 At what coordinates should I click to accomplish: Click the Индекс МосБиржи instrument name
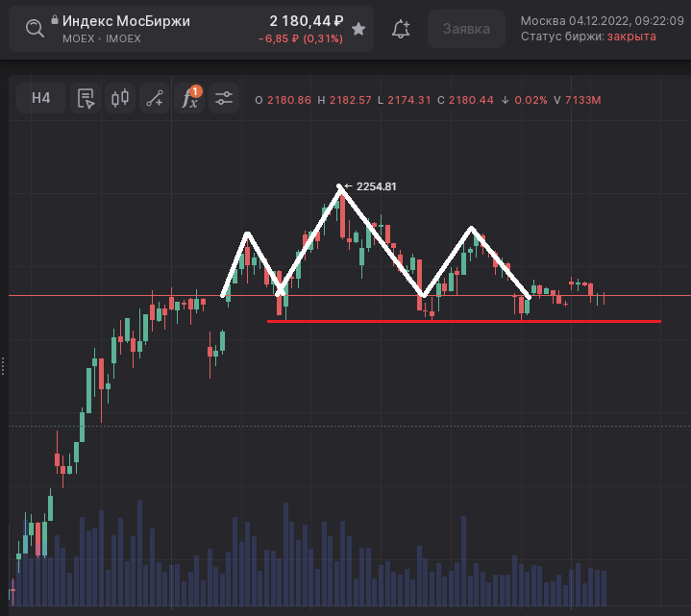pyautogui.click(x=126, y=21)
